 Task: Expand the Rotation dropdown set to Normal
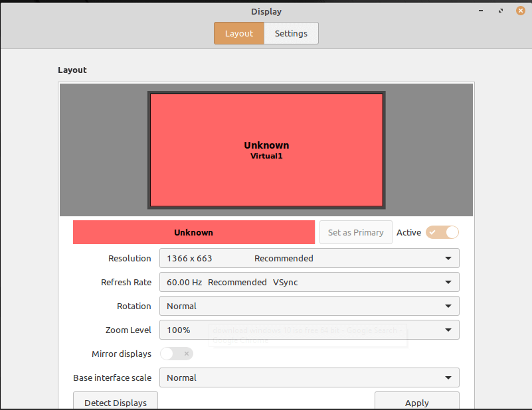pos(309,307)
